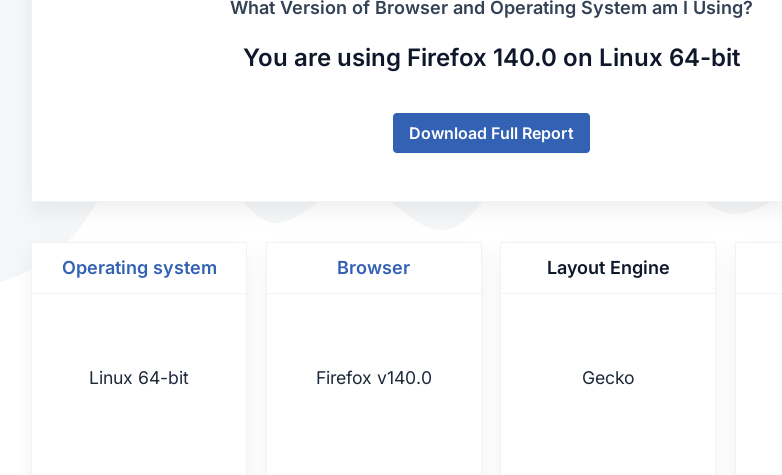The image size is (782, 475).
Task: Open the Browser card heading link
Action: (x=373, y=268)
